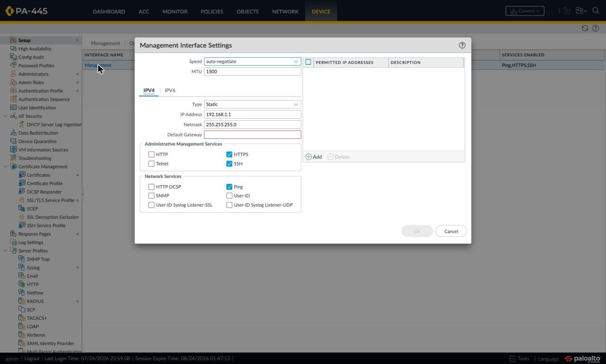Select the Data Redistribution icon
The width and height of the screenshot is (606, 364).
click(13, 133)
